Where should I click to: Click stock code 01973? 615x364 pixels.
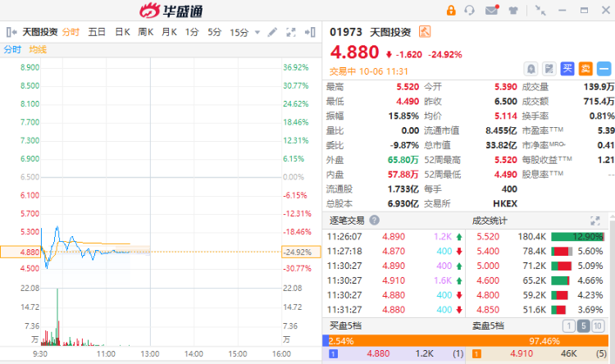[346, 32]
